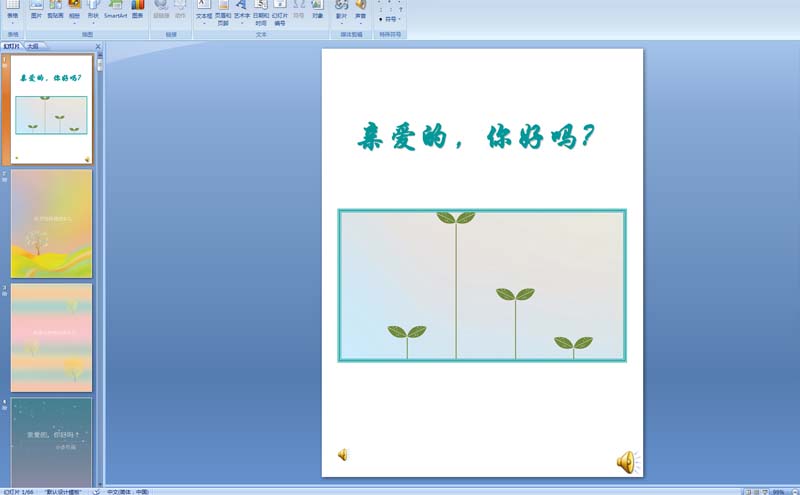Viewport: 800px width, 495px height.
Task: Insert a picture using the 图片 icon
Action: pyautogui.click(x=36, y=9)
